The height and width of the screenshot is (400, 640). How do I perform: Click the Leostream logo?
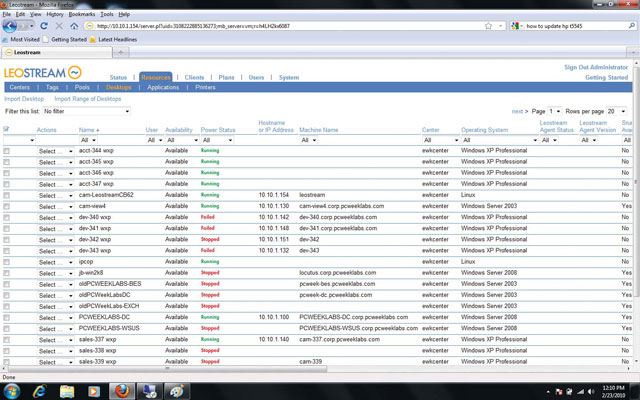click(42, 73)
